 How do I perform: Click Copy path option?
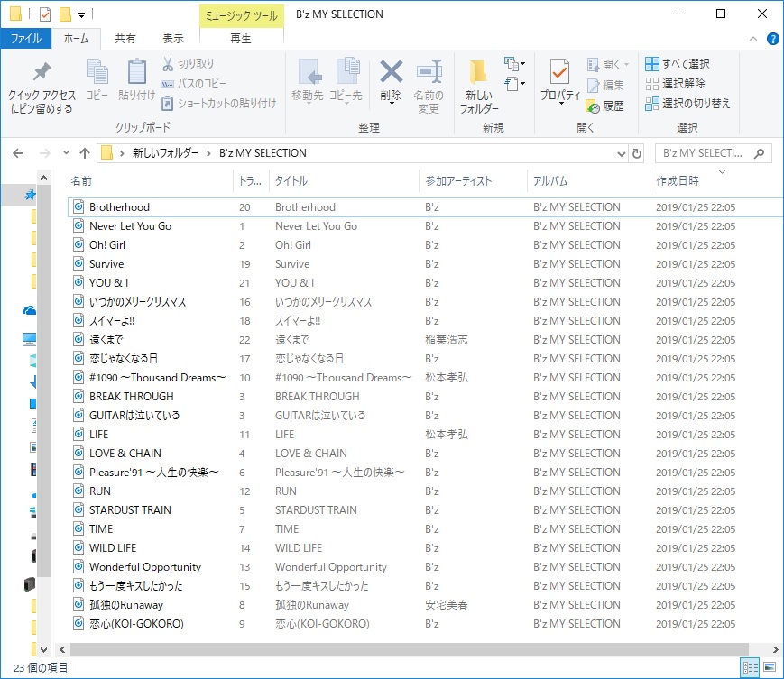(193, 84)
